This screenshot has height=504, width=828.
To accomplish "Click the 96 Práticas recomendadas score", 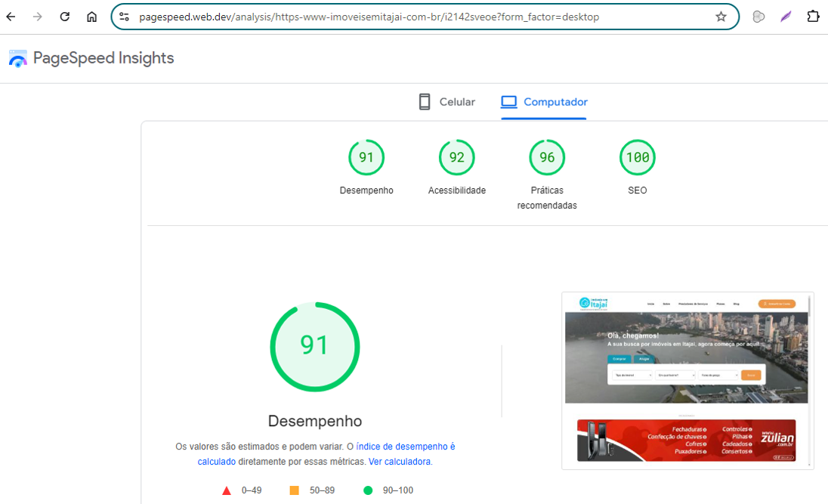I will point(546,157).
